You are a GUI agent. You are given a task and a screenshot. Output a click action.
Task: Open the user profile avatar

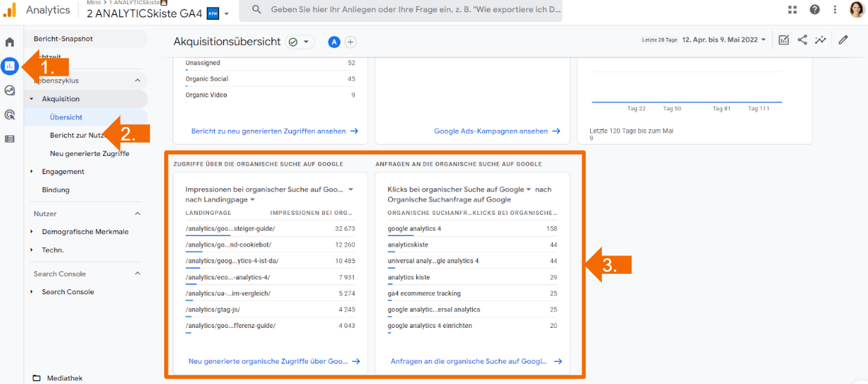pos(857,10)
